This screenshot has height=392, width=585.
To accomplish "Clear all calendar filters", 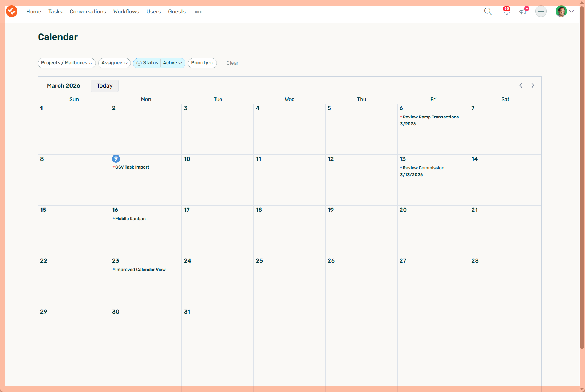I will (x=232, y=63).
